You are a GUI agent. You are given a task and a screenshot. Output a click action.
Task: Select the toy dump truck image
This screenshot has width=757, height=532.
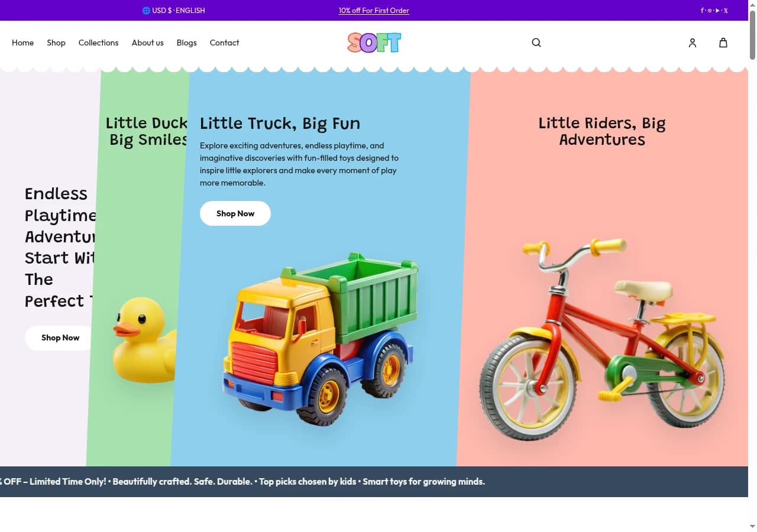(x=321, y=339)
